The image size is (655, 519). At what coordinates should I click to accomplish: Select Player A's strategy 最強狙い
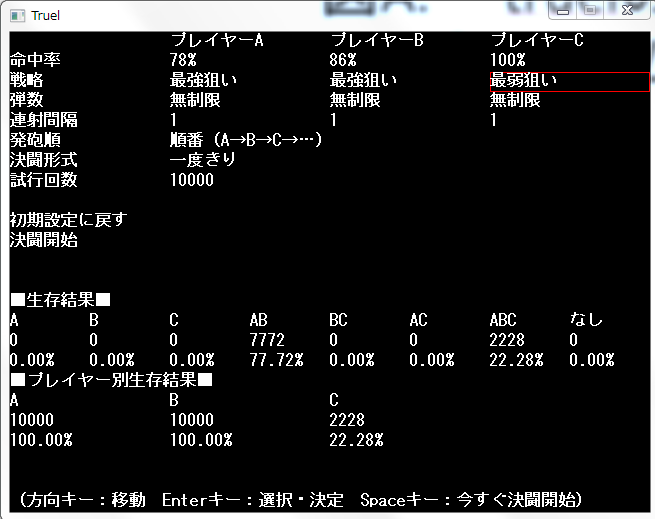click(203, 80)
